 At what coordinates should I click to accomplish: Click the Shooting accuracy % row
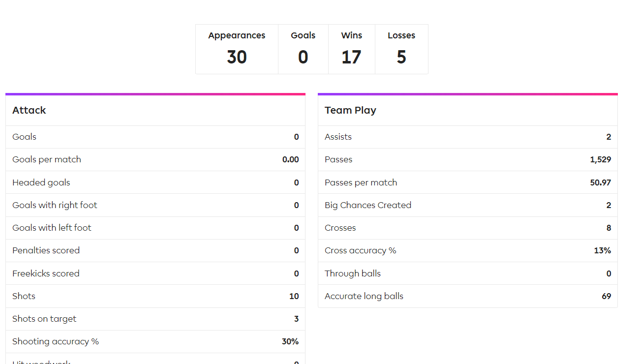click(x=155, y=341)
